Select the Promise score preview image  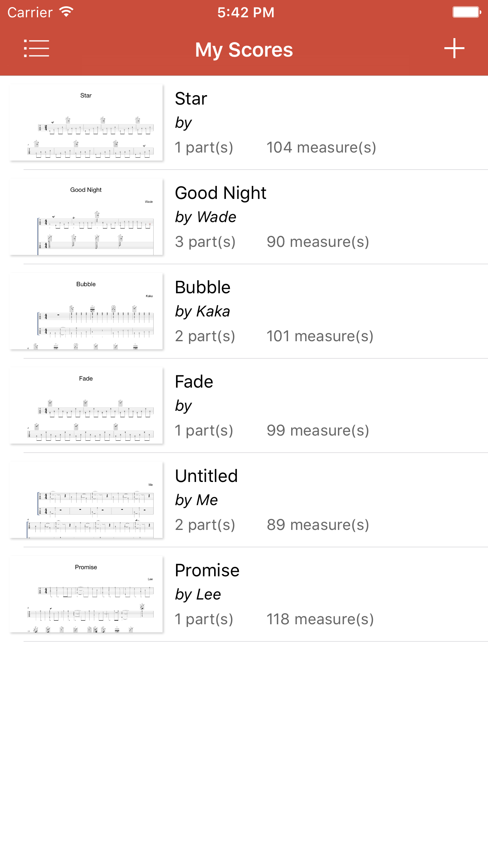click(86, 594)
